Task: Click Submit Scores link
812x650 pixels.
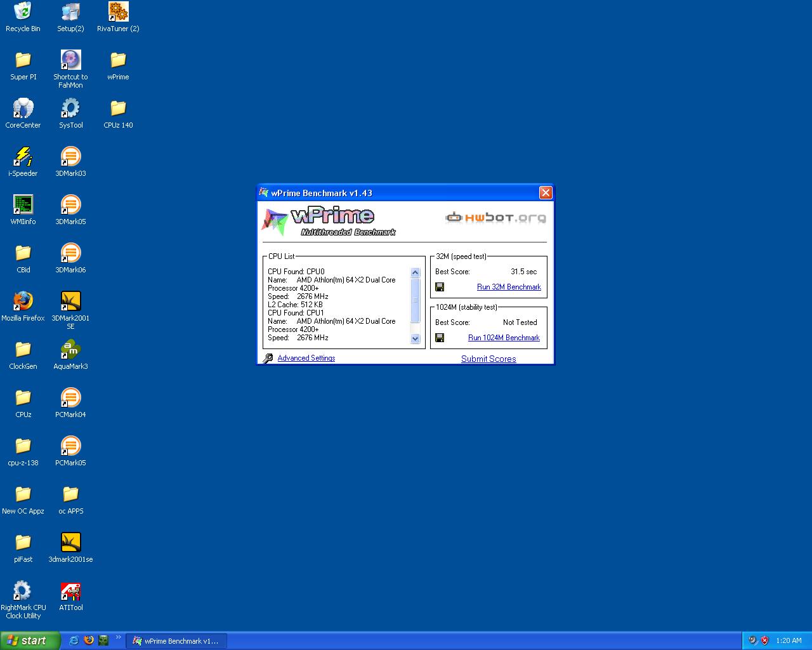Action: point(488,359)
